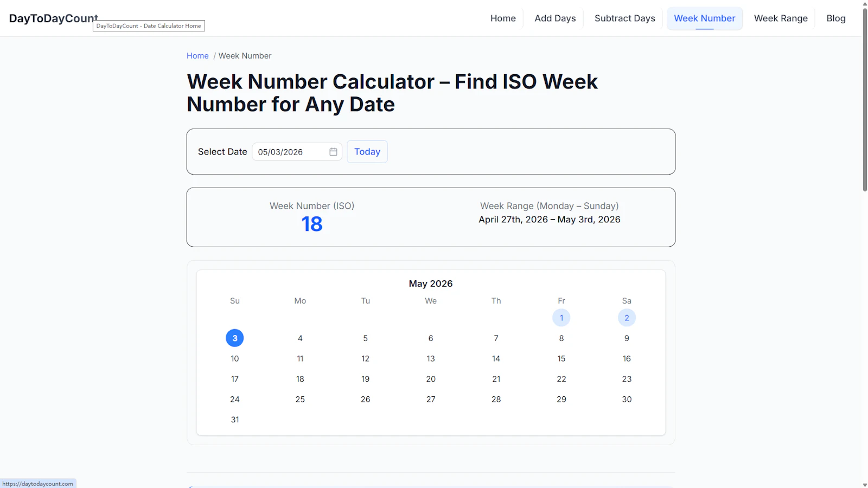Image resolution: width=868 pixels, height=488 pixels.
Task: Select day 31 in the calendar
Action: 234,420
